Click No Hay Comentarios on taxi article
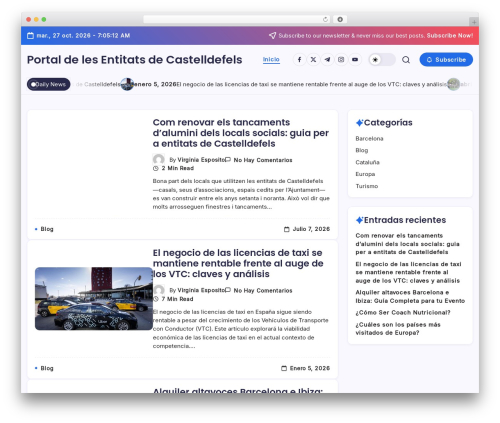Viewport: 500px width, 423px height. (263, 290)
